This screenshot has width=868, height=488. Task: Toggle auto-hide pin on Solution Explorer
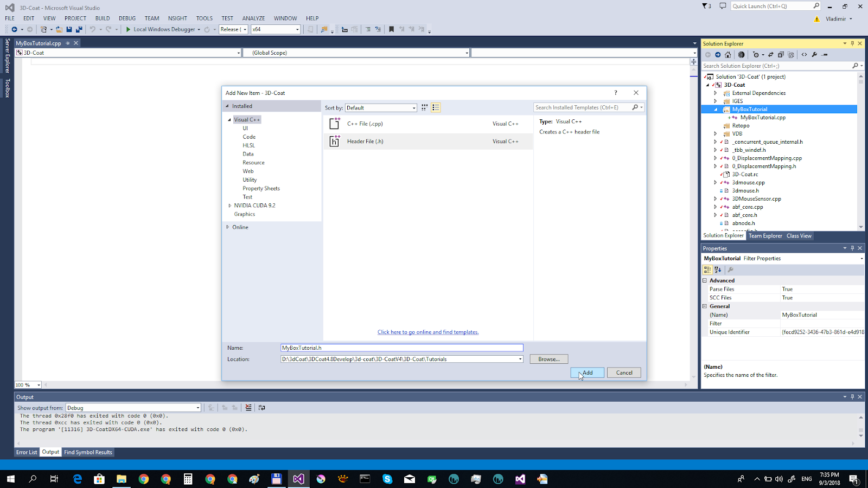852,43
